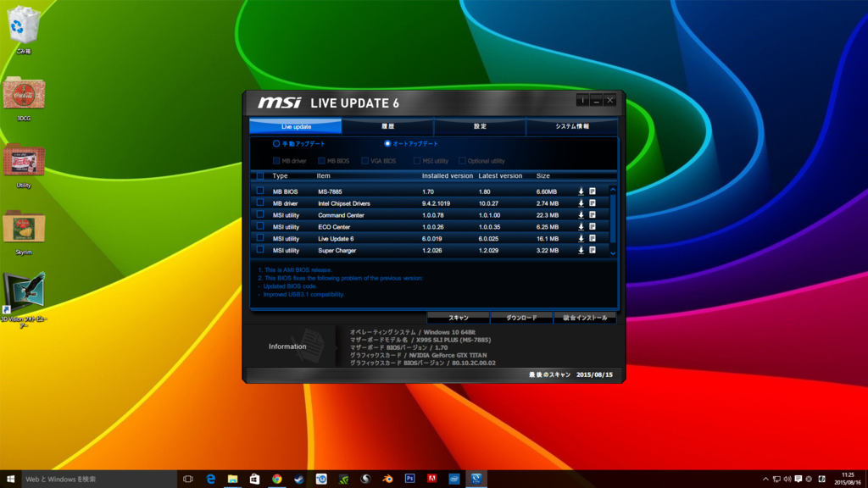The height and width of the screenshot is (488, 868).
Task: Open release notes for MS-7885 BIOS row
Action: click(593, 191)
